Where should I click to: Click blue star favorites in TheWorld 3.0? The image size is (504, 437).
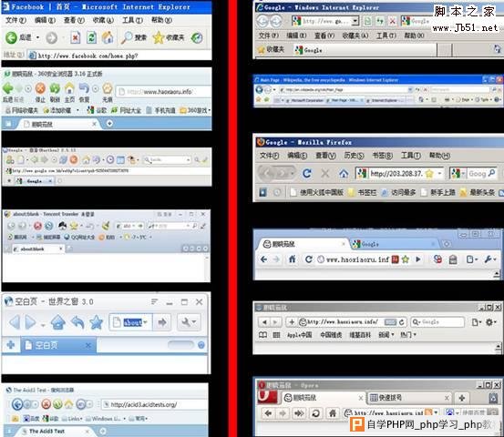tap(96, 322)
